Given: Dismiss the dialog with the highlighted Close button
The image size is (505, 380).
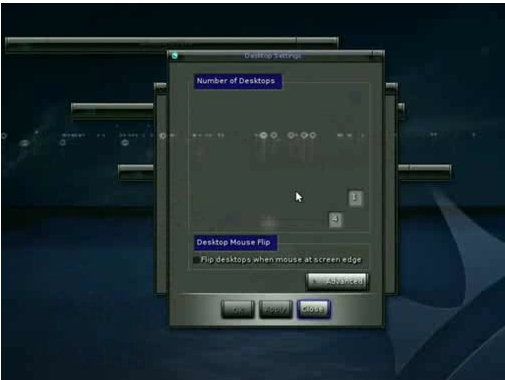Looking at the screenshot, I should [313, 309].
